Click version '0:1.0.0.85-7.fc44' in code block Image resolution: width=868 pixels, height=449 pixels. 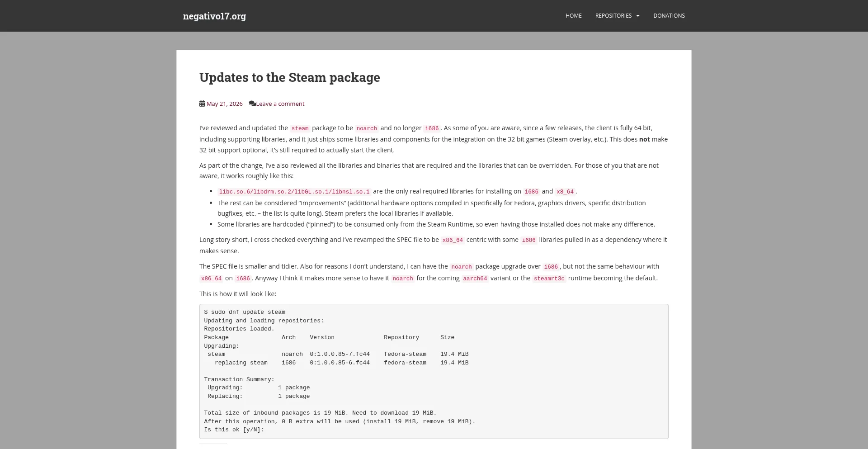coord(340,354)
